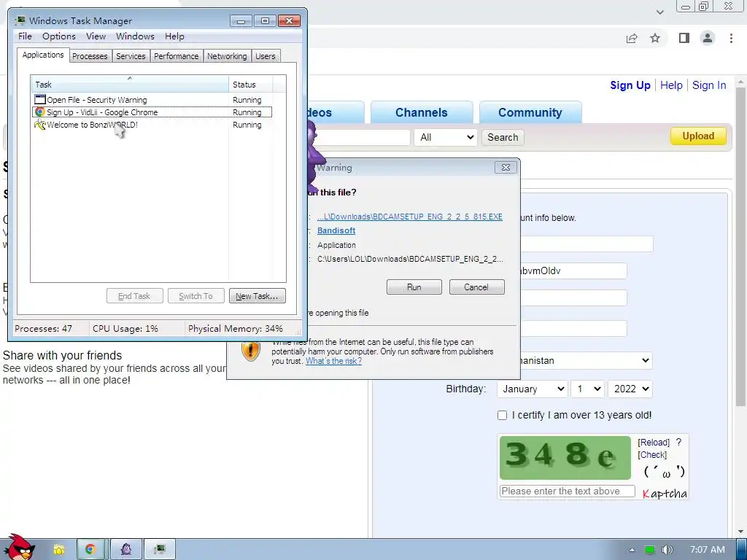Close the Security Warning dialog
Screen dimensions: 747x560
tap(506, 167)
